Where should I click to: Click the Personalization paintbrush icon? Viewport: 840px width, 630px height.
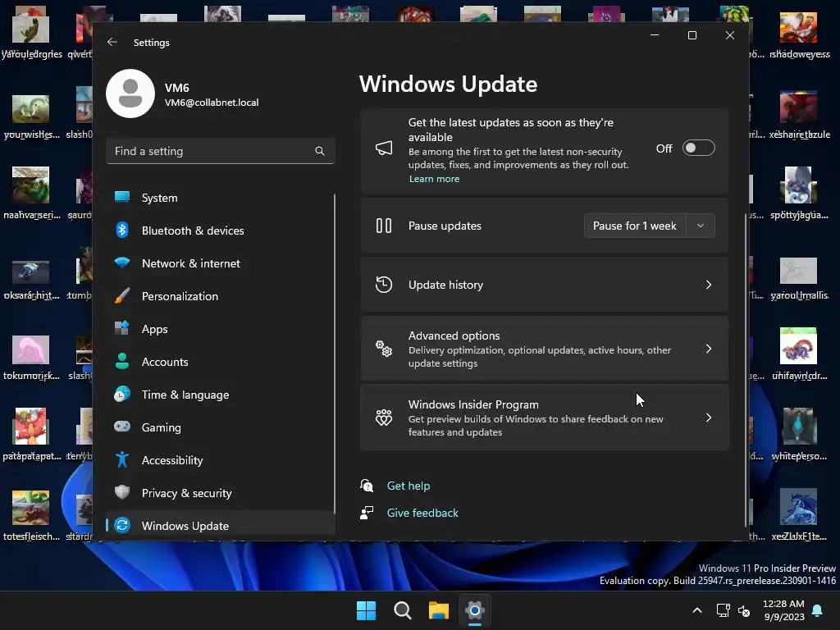coord(122,295)
